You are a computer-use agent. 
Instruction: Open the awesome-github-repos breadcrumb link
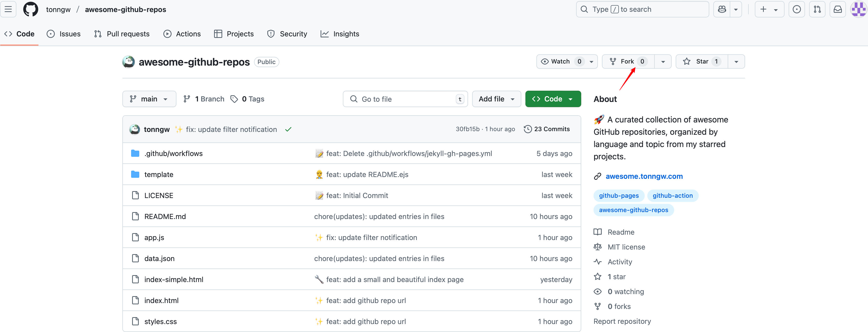pyautogui.click(x=125, y=9)
